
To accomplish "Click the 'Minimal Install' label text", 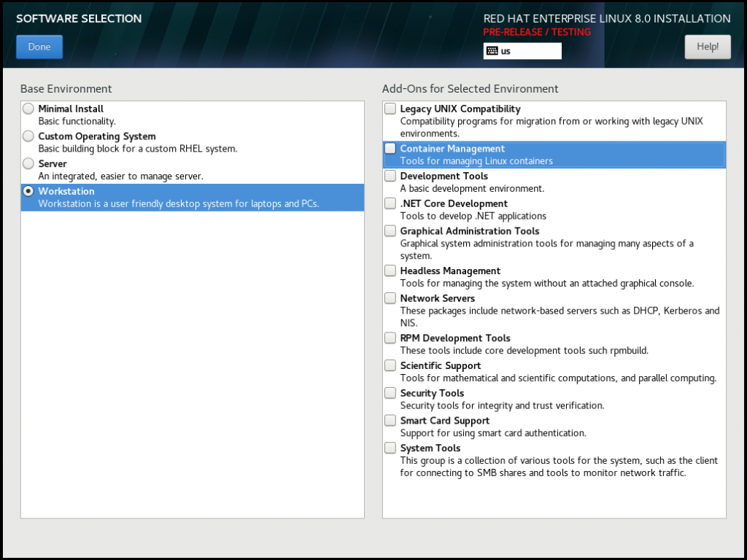I will click(71, 109).
